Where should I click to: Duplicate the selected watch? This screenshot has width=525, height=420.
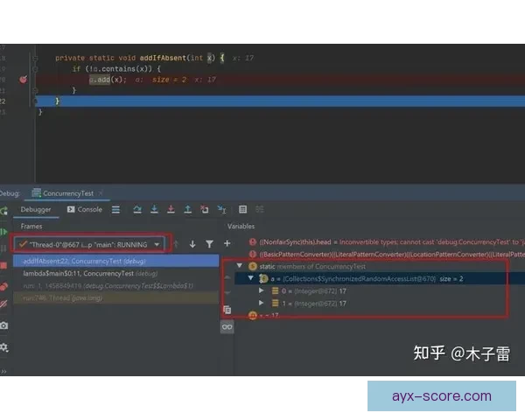(227, 310)
